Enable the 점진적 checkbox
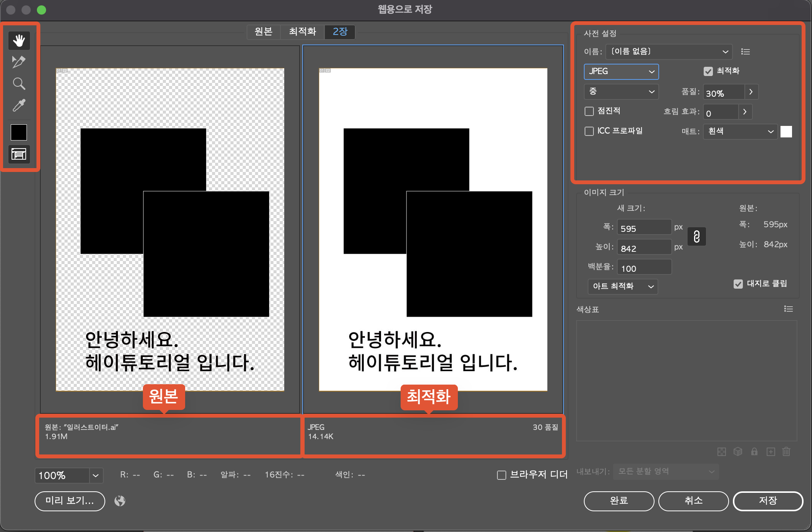The image size is (812, 532). [x=589, y=111]
